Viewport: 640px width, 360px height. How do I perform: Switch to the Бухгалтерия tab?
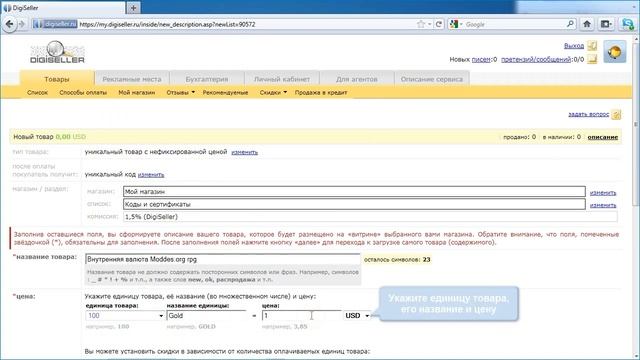coord(207,79)
